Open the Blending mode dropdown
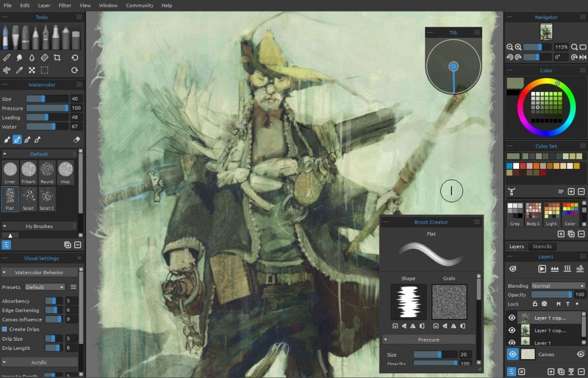The height and width of the screenshot is (378, 588). click(557, 286)
